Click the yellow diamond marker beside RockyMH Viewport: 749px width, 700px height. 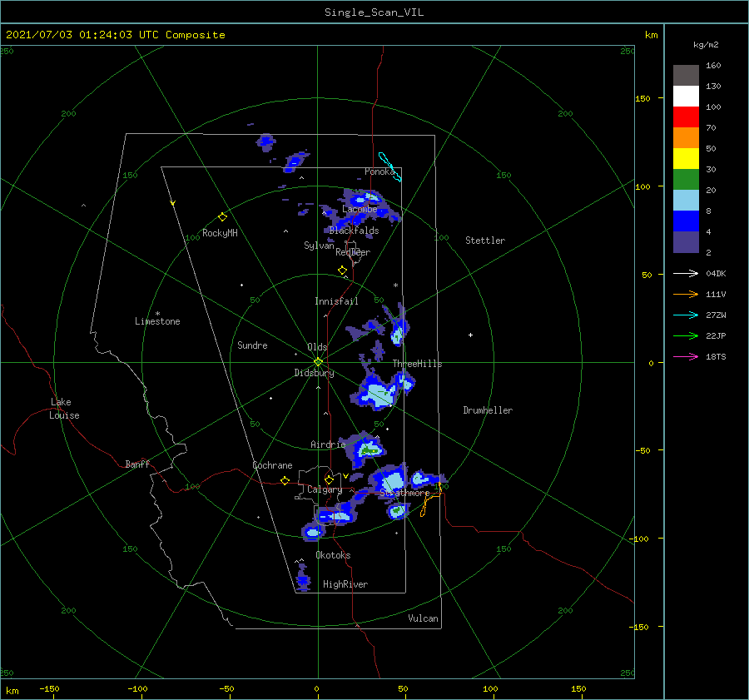pyautogui.click(x=222, y=217)
